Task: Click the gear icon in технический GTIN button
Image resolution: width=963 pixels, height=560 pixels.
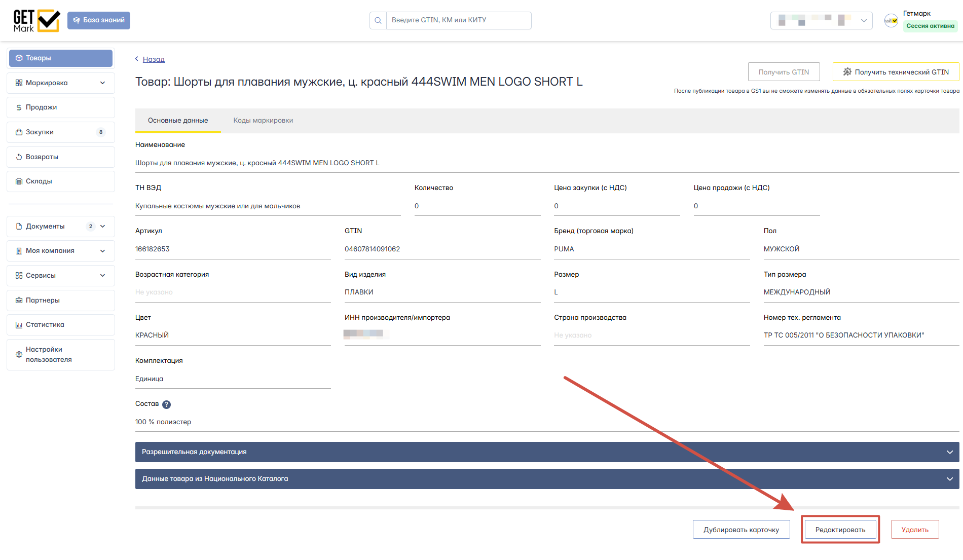Action: pos(847,72)
